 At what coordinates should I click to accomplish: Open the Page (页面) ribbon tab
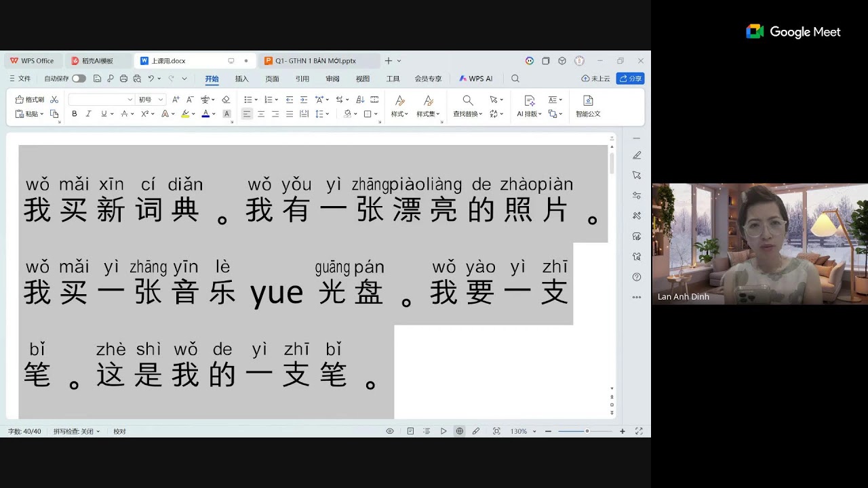[x=272, y=79]
